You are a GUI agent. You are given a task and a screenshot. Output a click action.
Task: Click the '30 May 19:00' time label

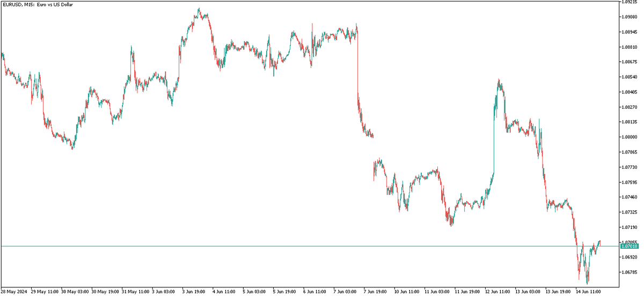coord(105,292)
